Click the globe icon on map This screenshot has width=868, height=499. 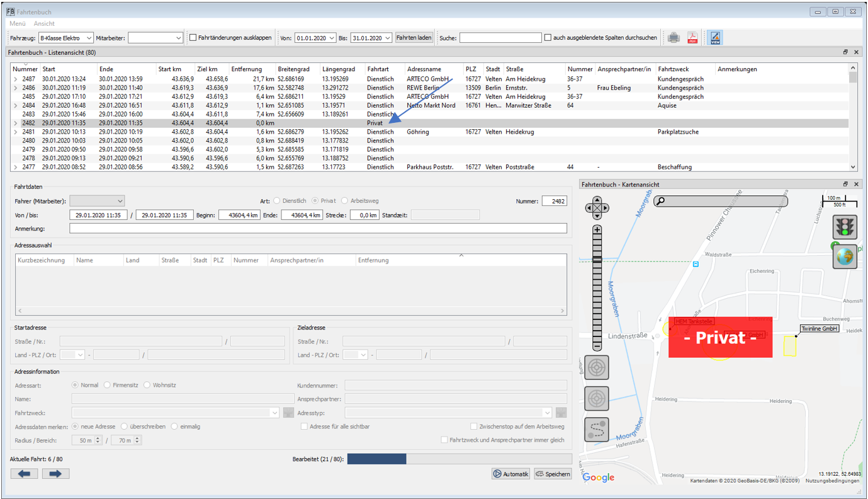[x=845, y=258]
